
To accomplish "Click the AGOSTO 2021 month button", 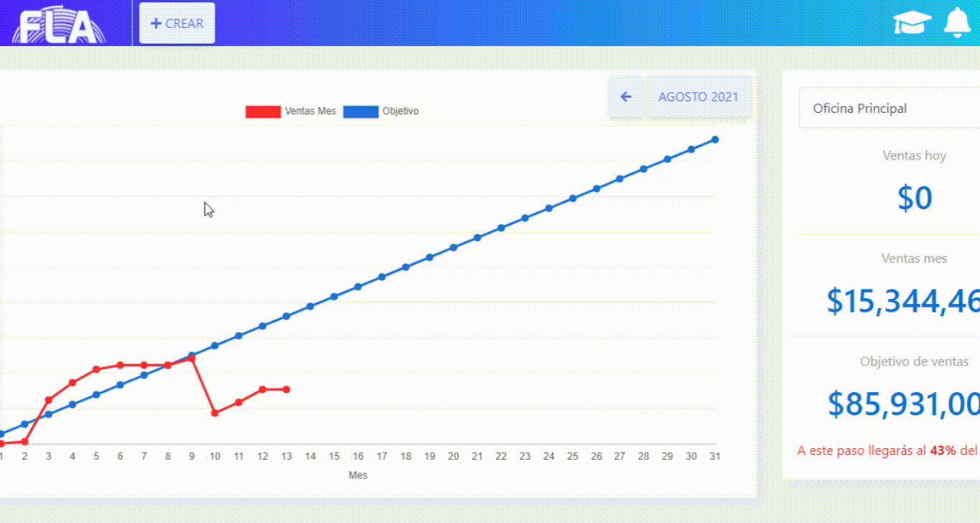I will (698, 97).
